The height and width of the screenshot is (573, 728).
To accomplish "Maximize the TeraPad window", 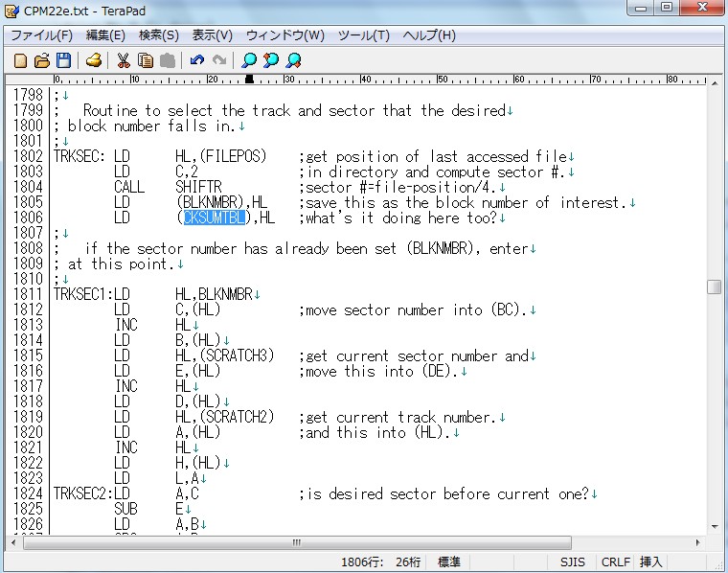I will point(667,8).
